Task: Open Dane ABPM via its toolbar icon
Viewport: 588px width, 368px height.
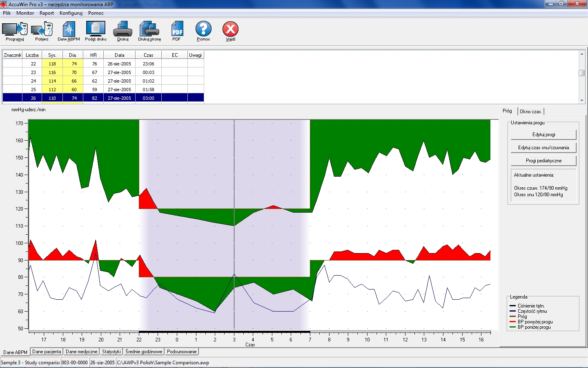Action: click(x=69, y=31)
